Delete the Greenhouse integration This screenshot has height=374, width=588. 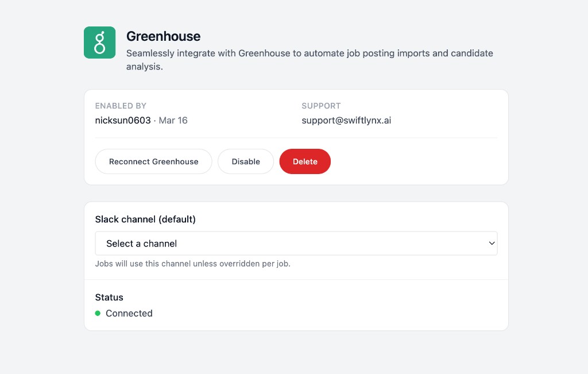[x=305, y=161]
